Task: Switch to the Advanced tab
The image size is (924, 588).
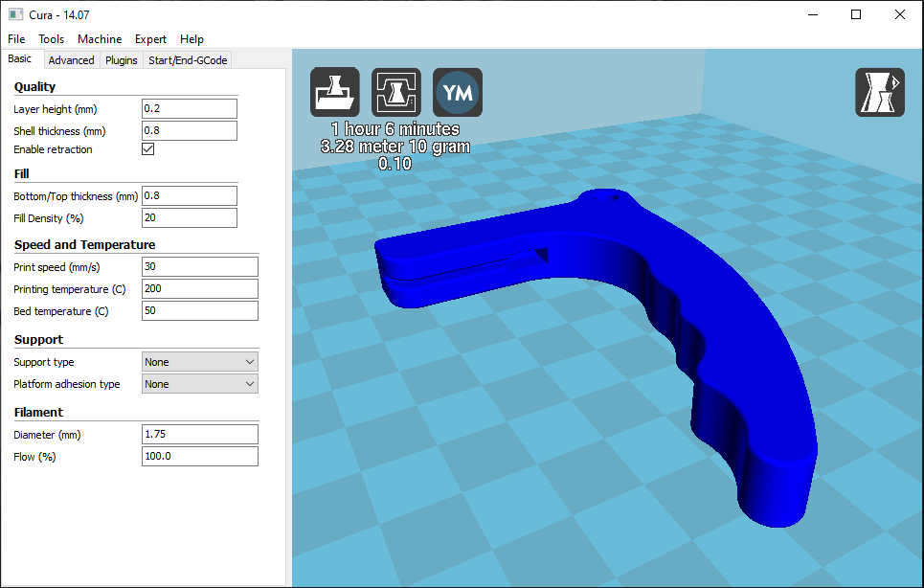Action: [71, 59]
